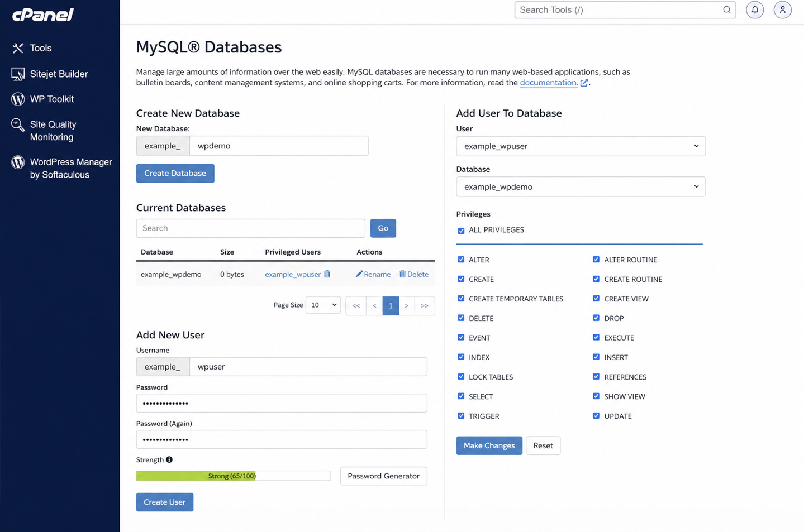Click trash icon next to example_wpuser
The height and width of the screenshot is (532, 804).
click(x=327, y=274)
